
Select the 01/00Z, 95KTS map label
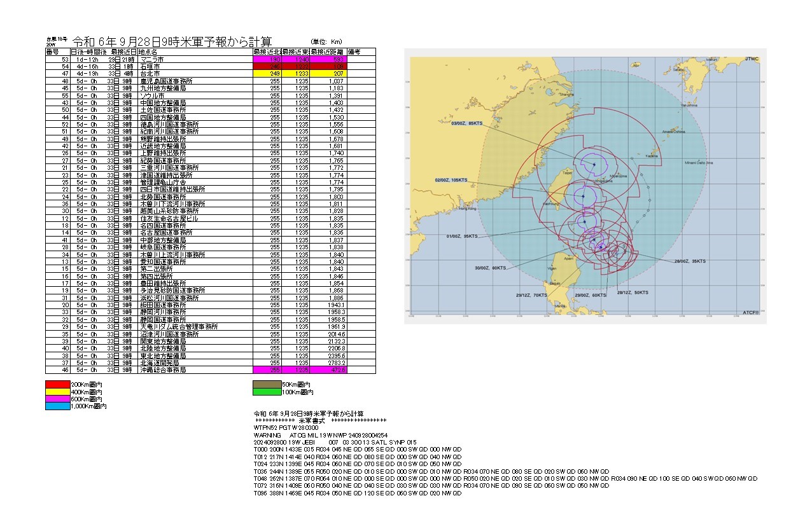(x=463, y=236)
